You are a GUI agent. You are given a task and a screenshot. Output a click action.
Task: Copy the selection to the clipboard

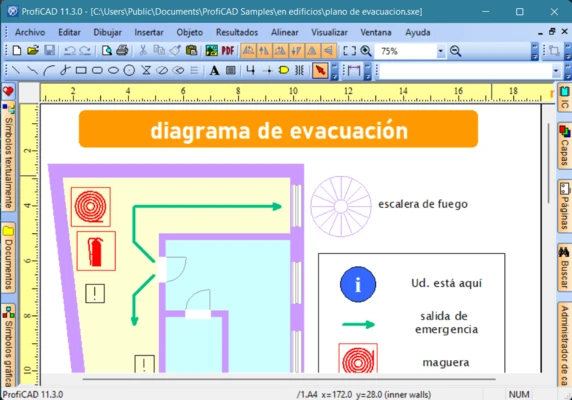coord(159,50)
